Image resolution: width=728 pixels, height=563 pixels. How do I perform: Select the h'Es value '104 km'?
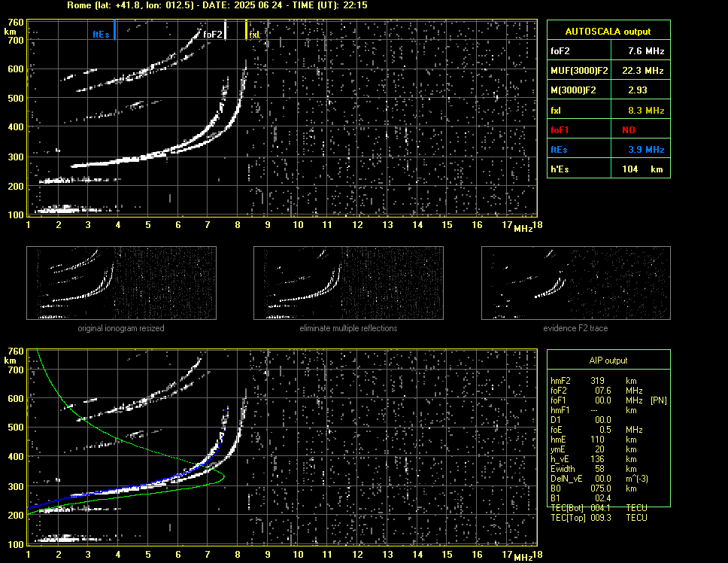pyautogui.click(x=642, y=169)
